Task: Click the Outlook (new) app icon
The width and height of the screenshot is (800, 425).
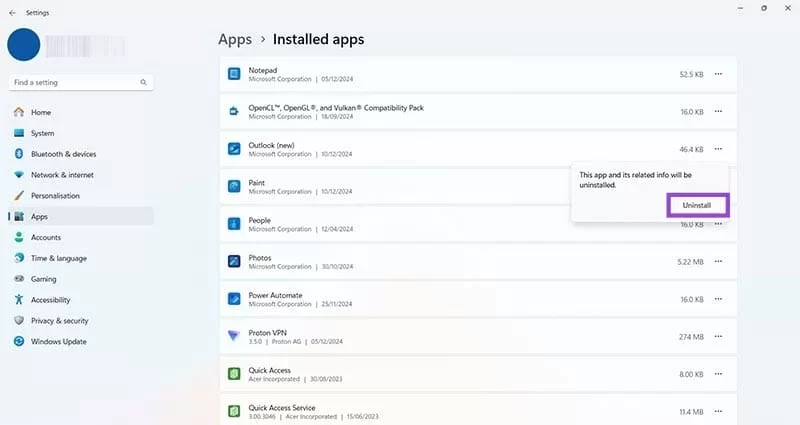Action: (x=234, y=149)
